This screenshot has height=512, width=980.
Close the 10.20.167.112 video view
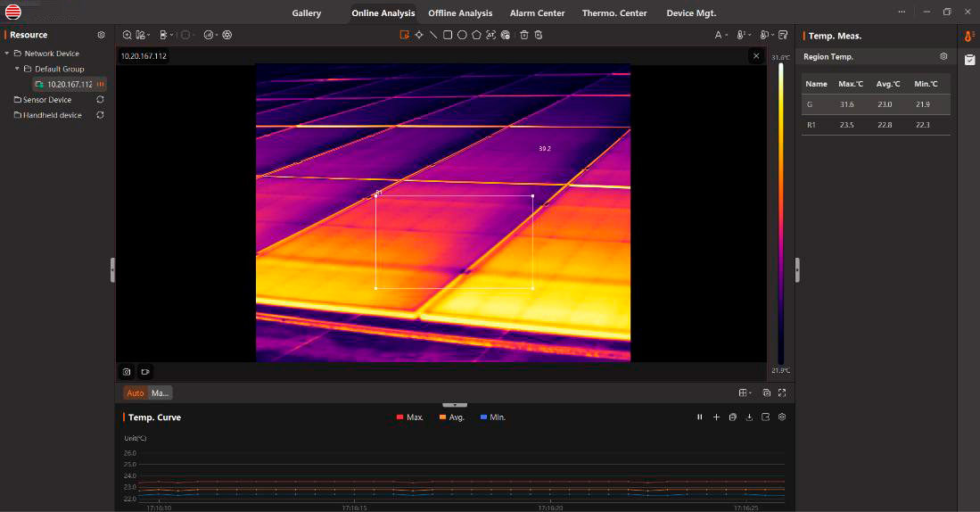[756, 55]
